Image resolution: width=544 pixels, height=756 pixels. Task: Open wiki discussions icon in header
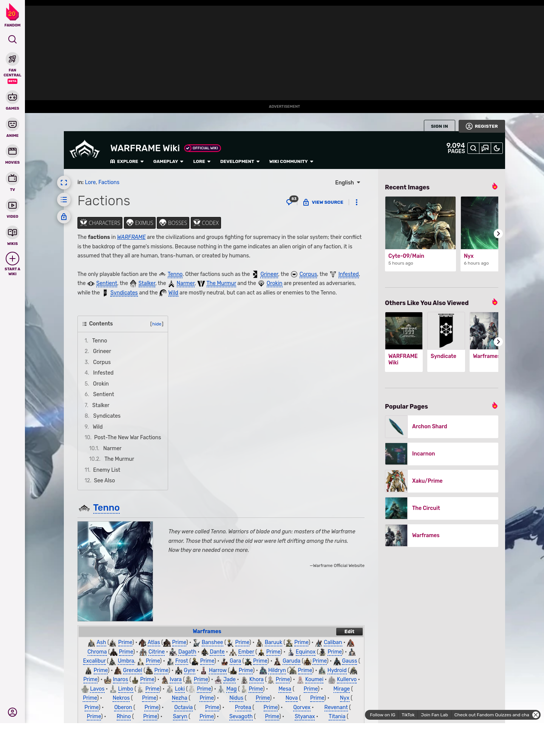485,148
